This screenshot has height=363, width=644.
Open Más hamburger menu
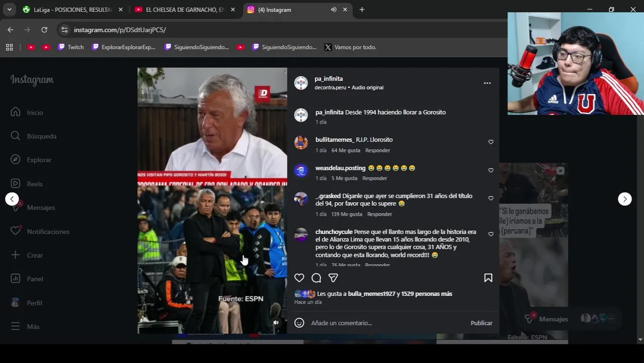point(16,326)
